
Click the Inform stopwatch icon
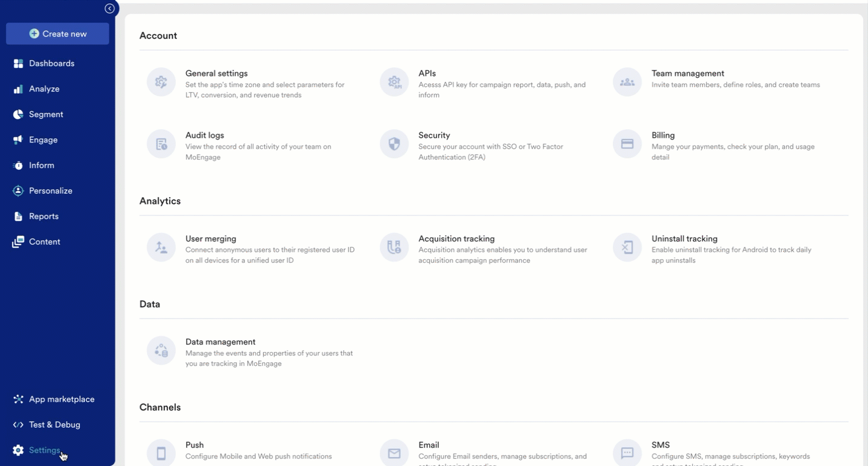18,166
